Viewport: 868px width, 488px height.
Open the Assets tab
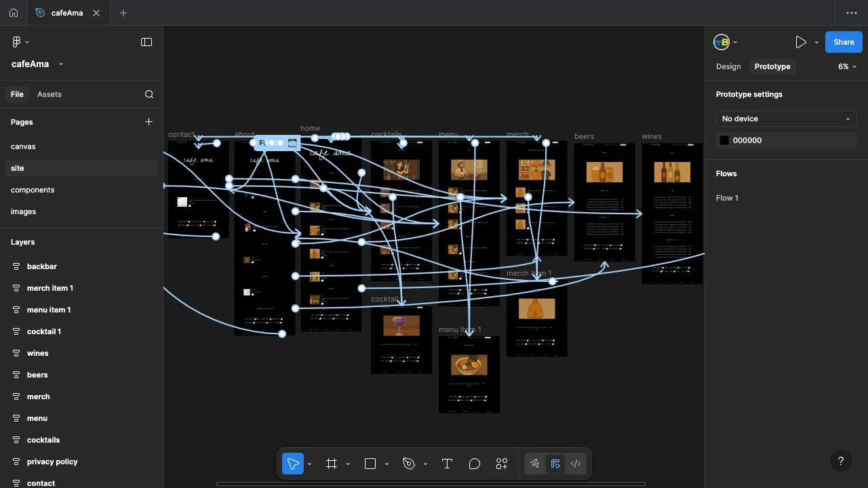(50, 94)
